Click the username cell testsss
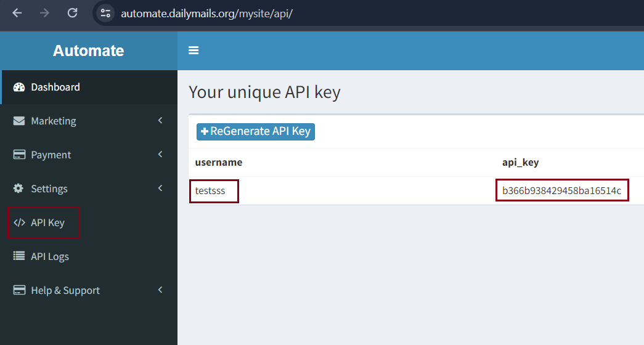 click(x=210, y=191)
